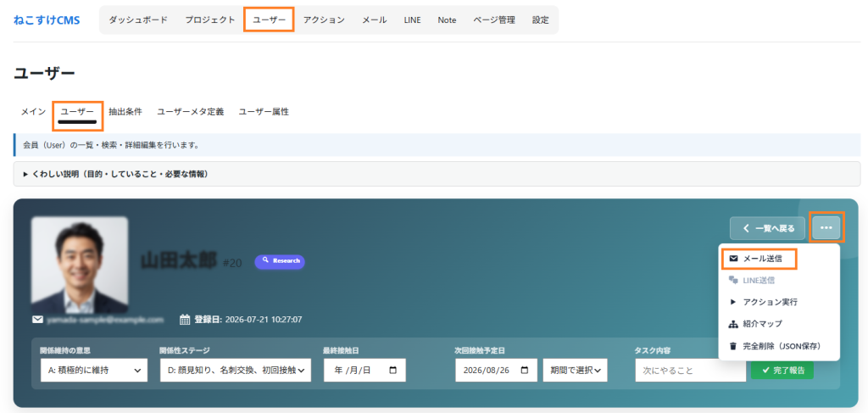The width and height of the screenshot is (868, 413).
Task: Click the 紹介マップ hierarchy icon
Action: click(733, 324)
